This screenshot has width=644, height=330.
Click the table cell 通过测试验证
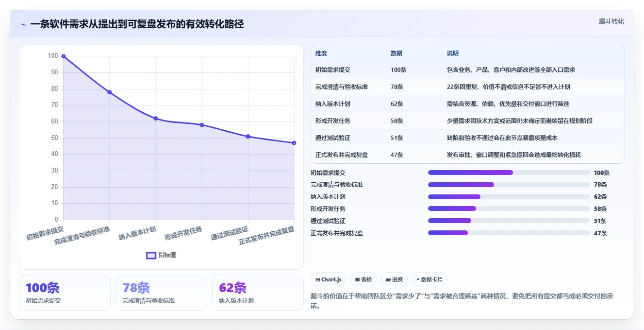coord(333,138)
